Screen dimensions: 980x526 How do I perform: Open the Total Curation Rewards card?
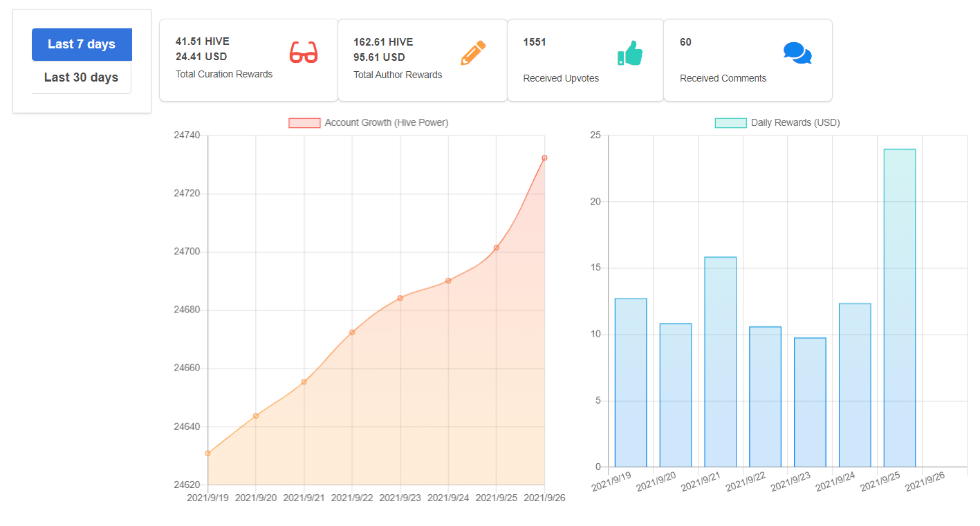point(248,60)
